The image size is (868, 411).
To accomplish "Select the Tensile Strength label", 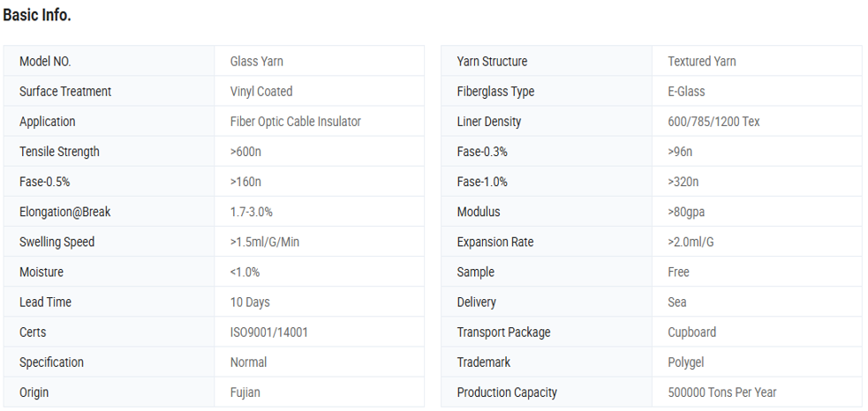I will 59,151.
